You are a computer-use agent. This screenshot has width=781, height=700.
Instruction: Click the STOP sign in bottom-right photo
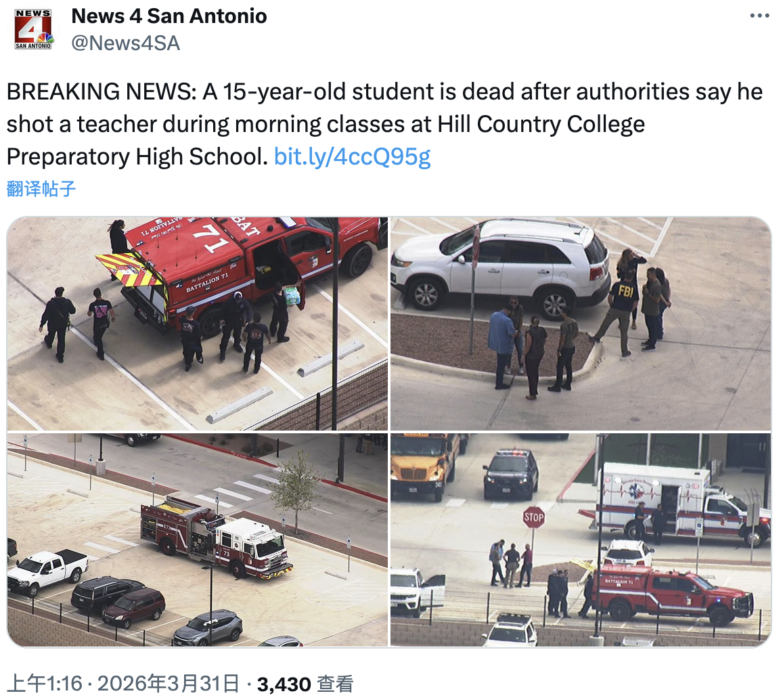[x=533, y=518]
